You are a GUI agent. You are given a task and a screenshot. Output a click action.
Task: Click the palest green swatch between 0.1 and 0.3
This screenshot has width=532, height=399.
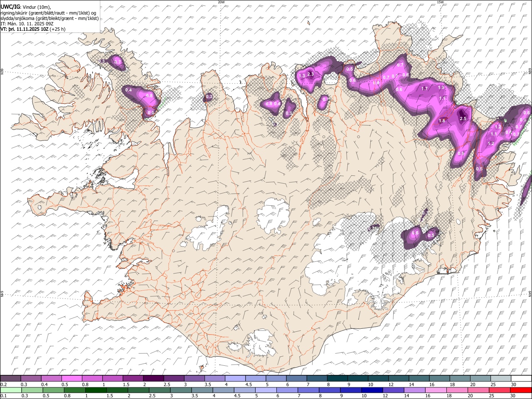click(10, 390)
